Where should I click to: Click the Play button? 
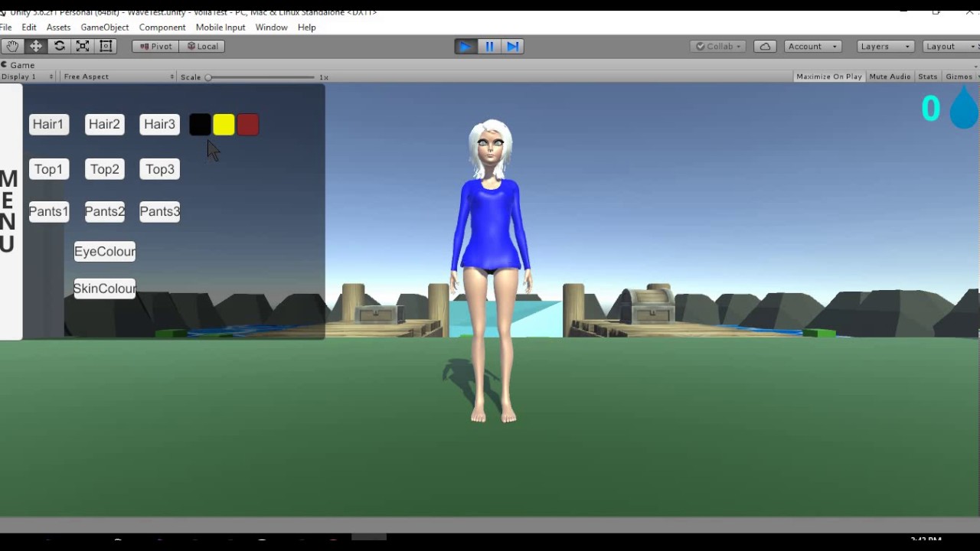[465, 46]
